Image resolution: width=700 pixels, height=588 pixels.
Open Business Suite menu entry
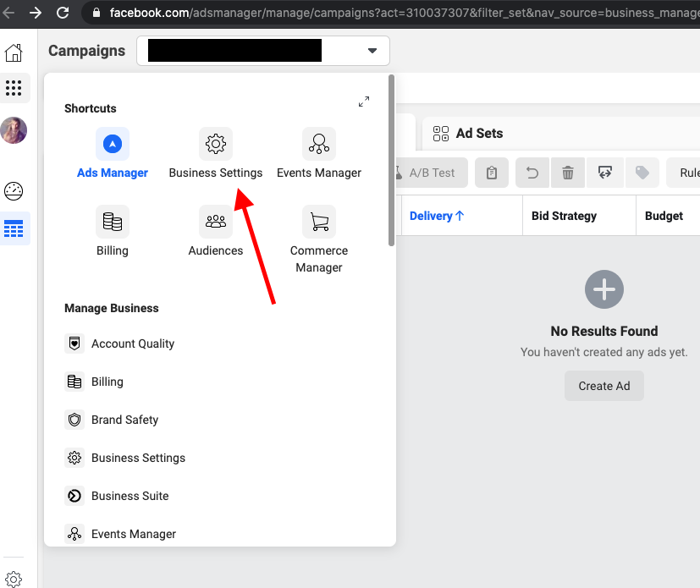point(117,496)
